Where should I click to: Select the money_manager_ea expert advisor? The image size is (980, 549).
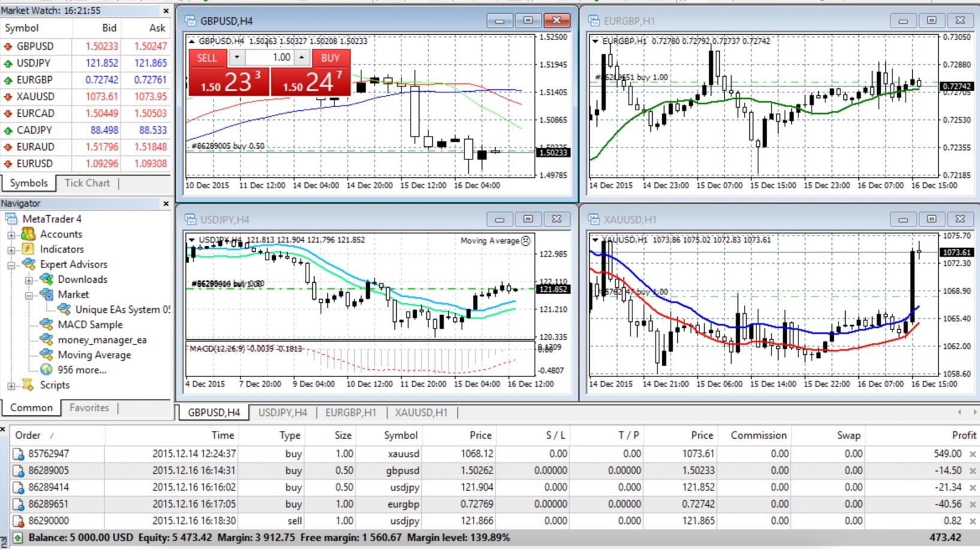[x=102, y=340]
